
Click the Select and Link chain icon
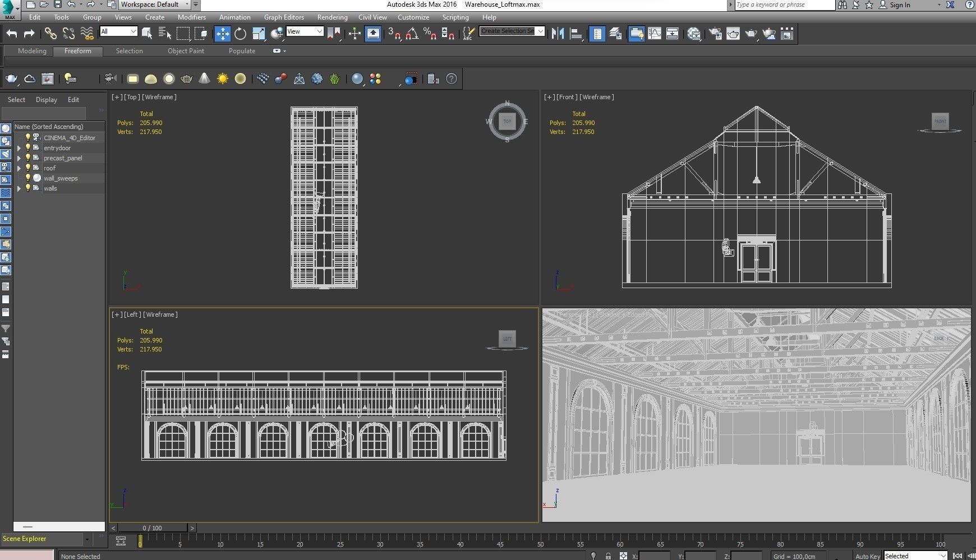point(50,34)
